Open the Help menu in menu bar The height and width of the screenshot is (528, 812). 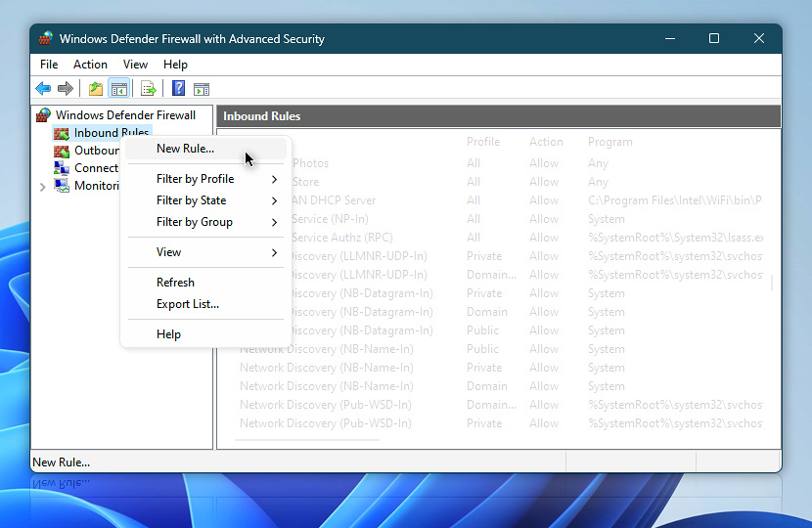click(x=175, y=65)
